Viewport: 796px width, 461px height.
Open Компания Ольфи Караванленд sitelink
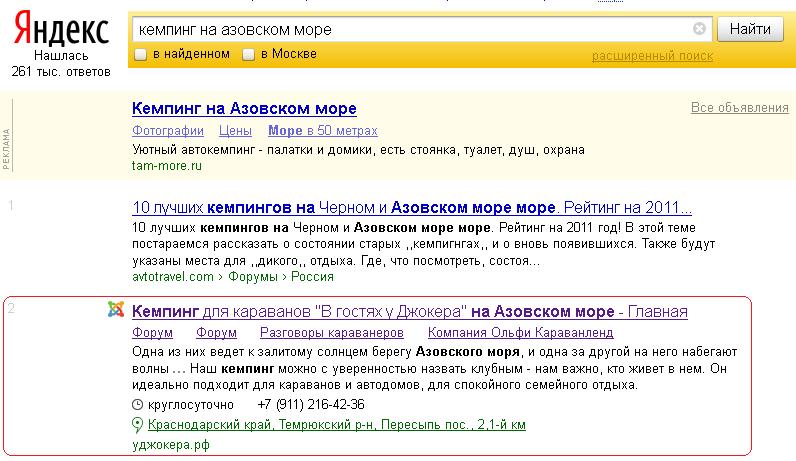coord(520,333)
